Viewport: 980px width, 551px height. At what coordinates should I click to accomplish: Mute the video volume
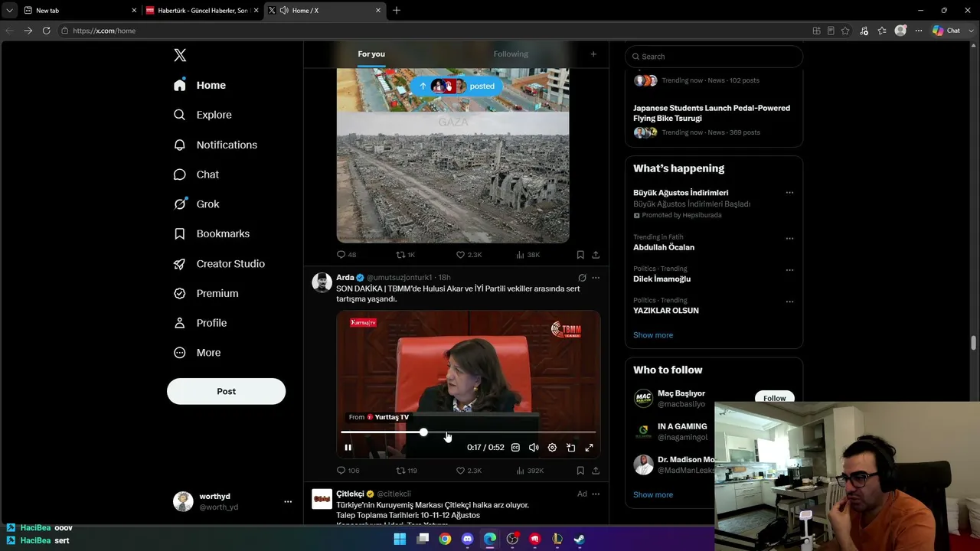pos(534,448)
